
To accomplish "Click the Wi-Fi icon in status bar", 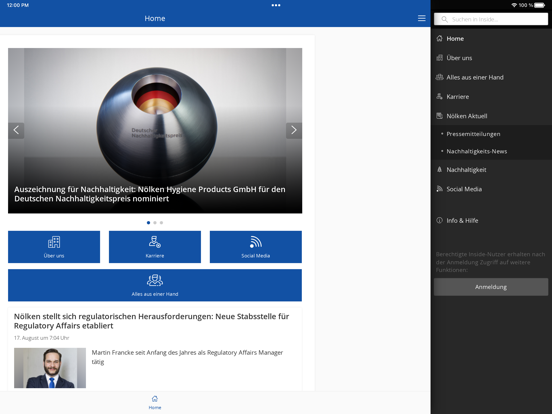I will [x=514, y=5].
